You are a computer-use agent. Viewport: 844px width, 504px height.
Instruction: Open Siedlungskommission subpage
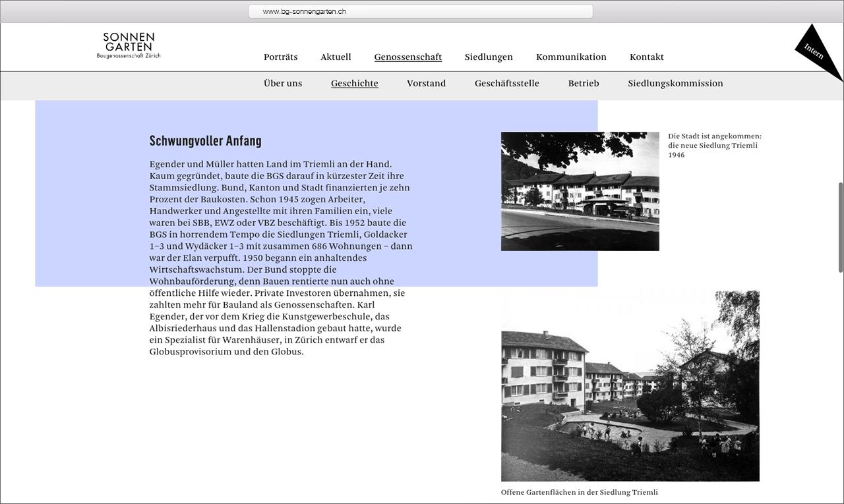[x=675, y=84]
